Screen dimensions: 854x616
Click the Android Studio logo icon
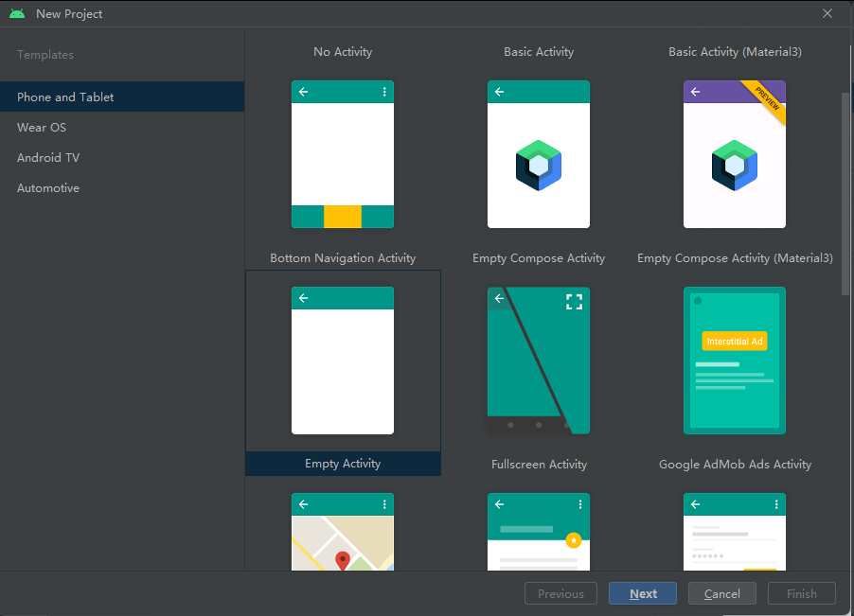click(x=16, y=13)
